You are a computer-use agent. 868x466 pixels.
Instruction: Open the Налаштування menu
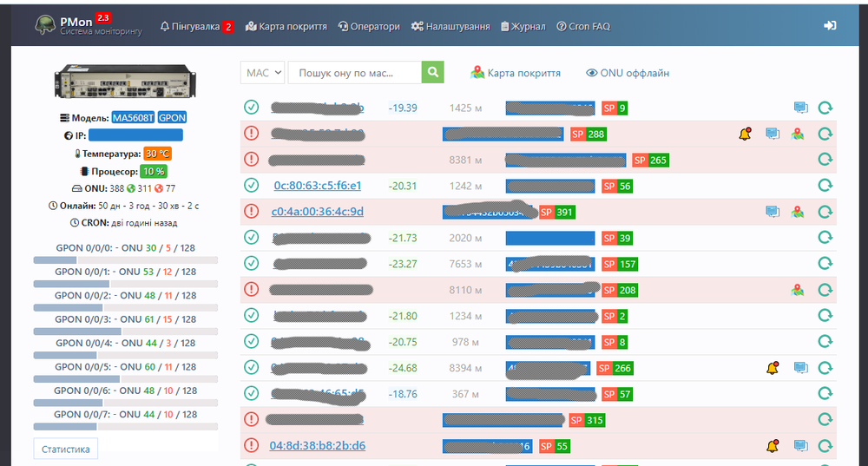pos(450,27)
